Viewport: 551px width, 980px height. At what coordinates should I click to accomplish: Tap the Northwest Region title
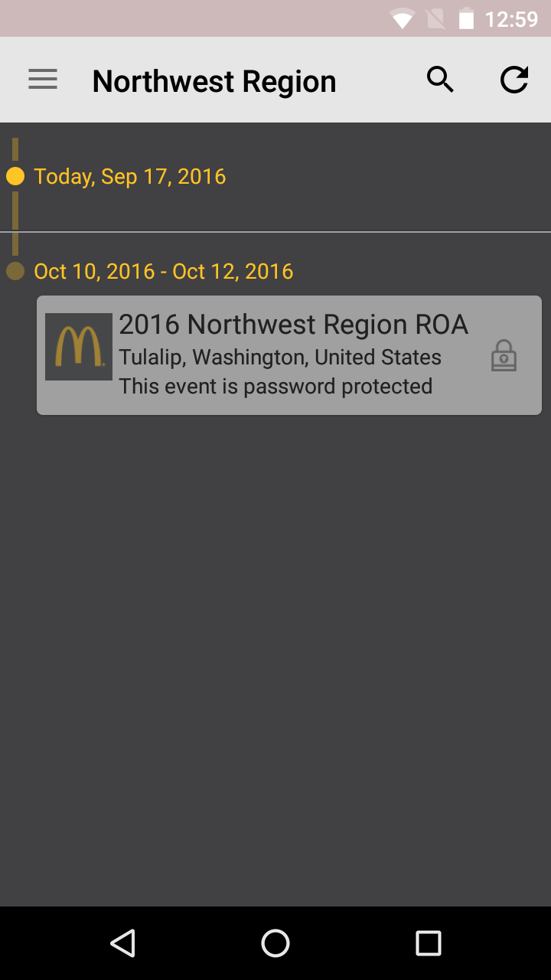[x=214, y=81]
